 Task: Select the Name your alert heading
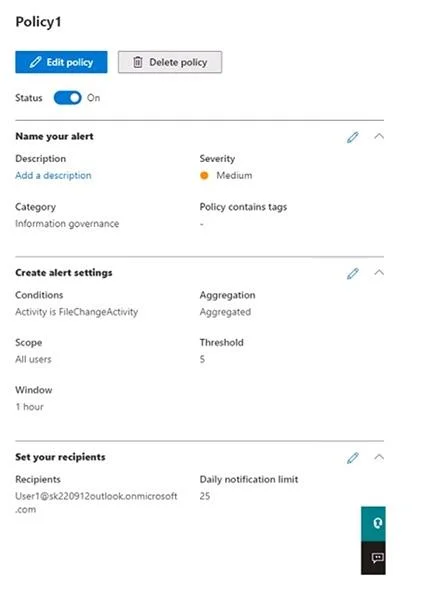click(54, 136)
